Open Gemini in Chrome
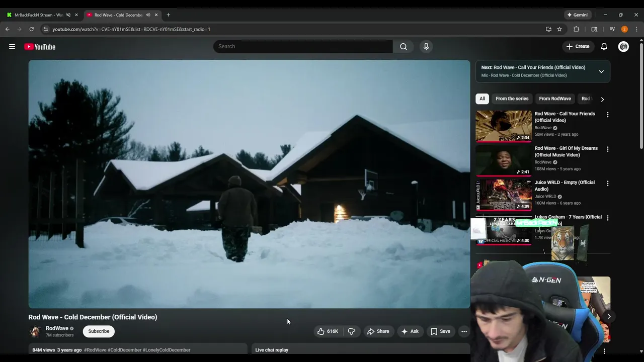Screen dimensions: 644x362 point(577,15)
